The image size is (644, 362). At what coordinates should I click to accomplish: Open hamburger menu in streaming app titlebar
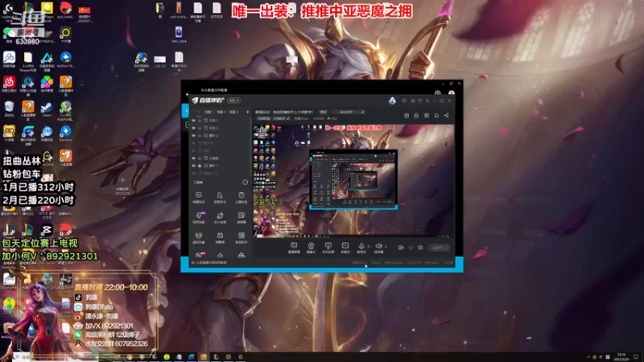point(427,101)
